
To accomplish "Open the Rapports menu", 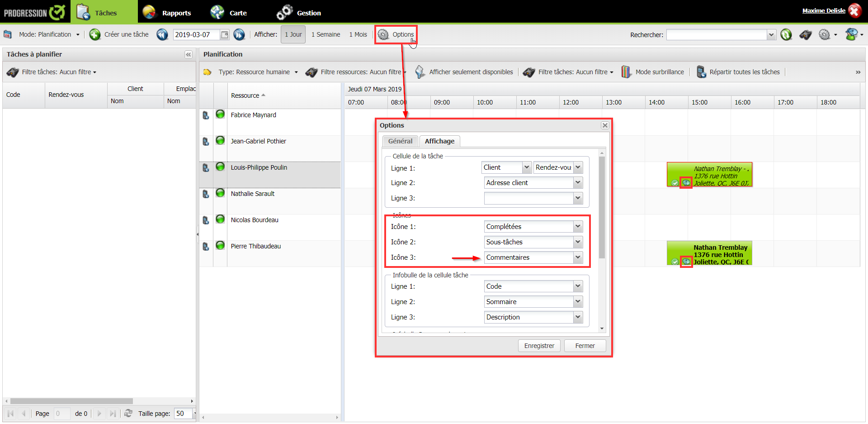I will [x=176, y=13].
